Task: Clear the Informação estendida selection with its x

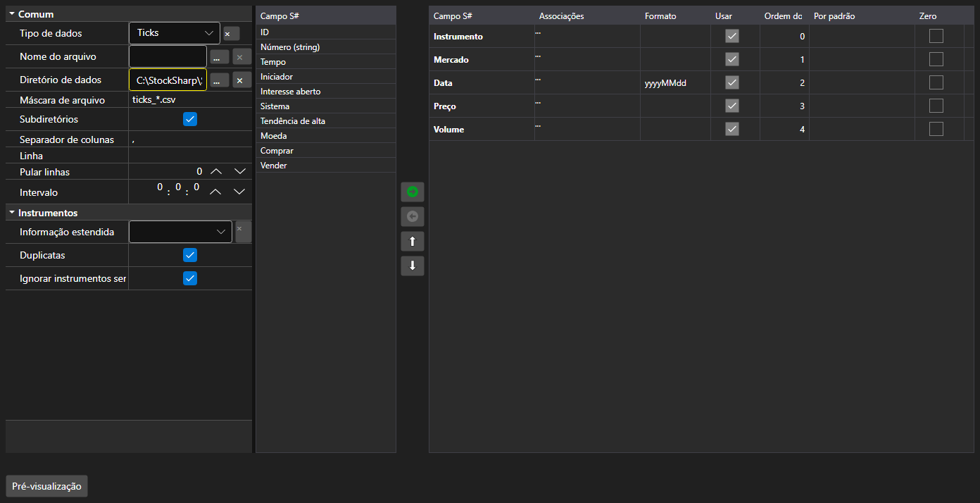Action: 242,232
